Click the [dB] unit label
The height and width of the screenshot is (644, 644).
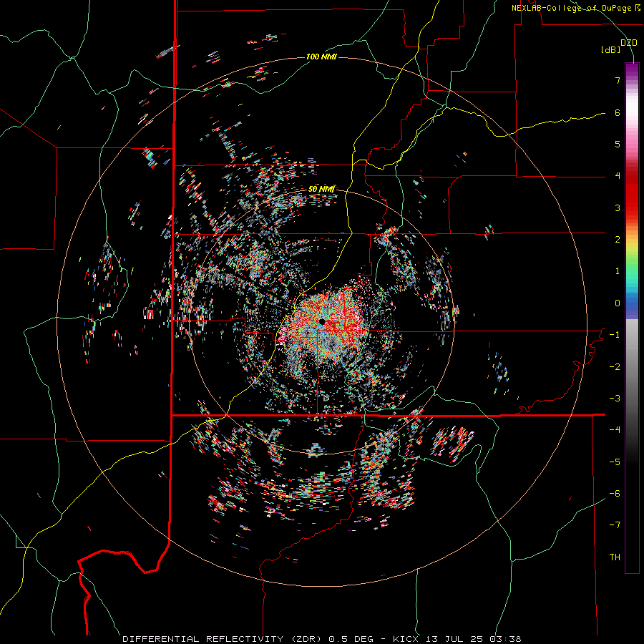click(x=611, y=50)
